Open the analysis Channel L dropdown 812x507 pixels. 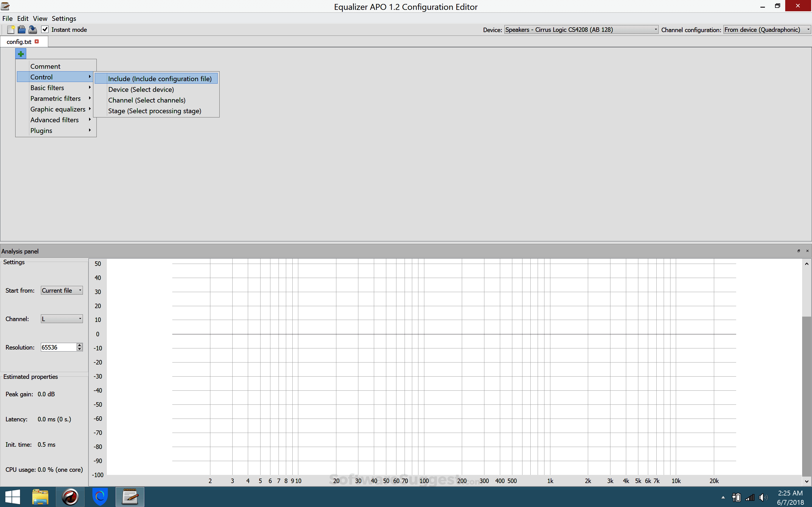click(x=62, y=319)
